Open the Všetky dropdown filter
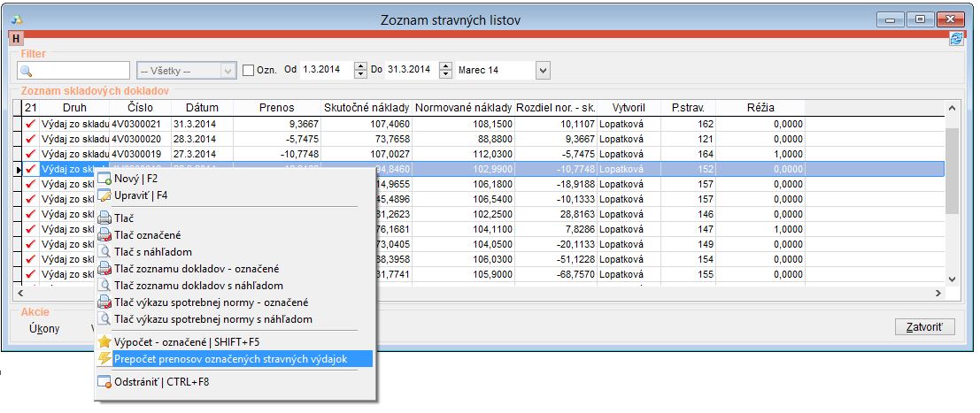This screenshot has width=980, height=413. point(228,70)
